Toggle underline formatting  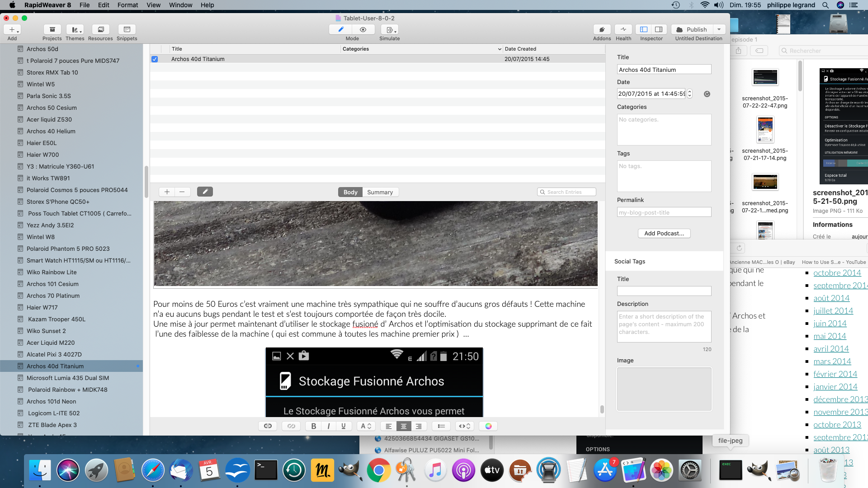coord(344,426)
